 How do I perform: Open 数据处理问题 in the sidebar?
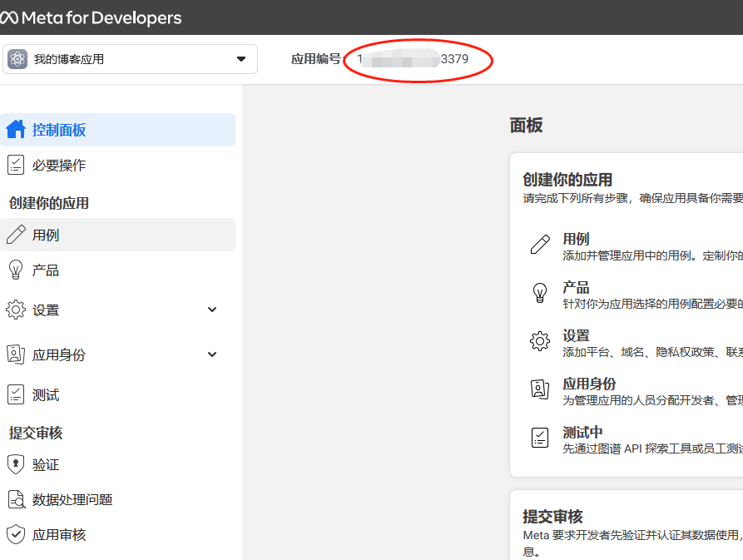(x=117, y=500)
